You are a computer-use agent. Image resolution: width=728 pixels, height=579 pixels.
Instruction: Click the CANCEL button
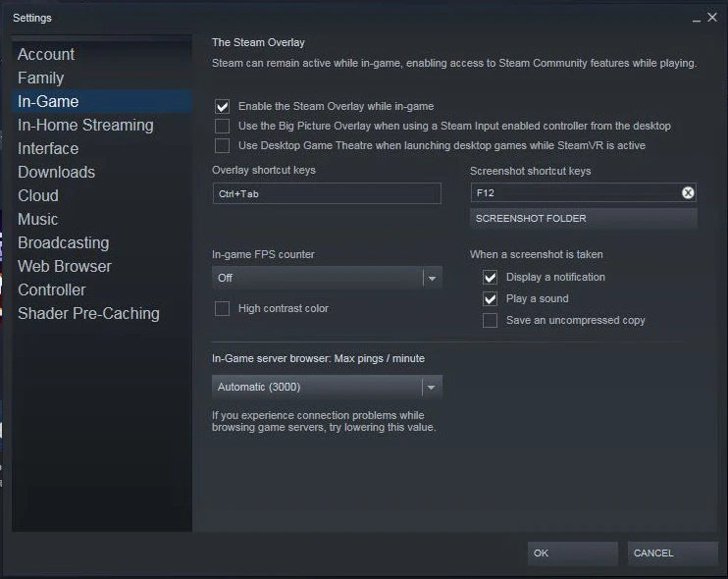[671, 553]
